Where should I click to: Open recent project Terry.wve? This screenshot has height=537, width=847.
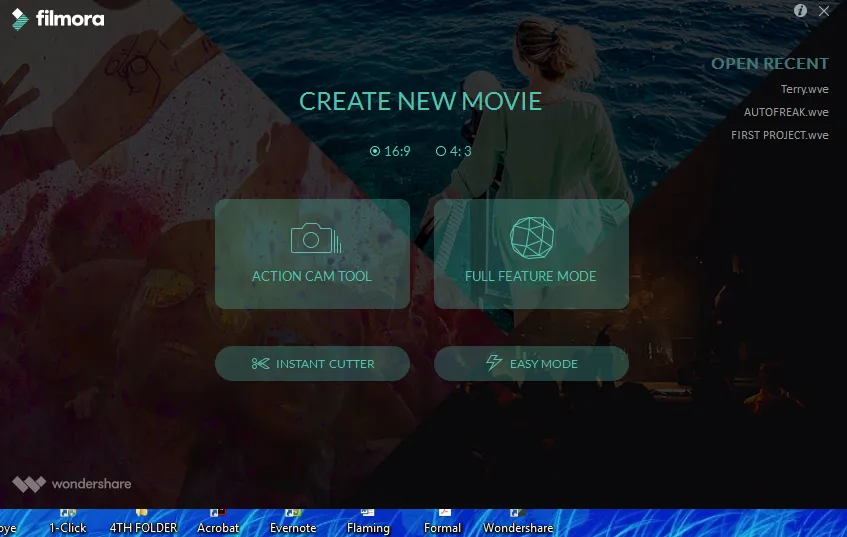click(804, 89)
